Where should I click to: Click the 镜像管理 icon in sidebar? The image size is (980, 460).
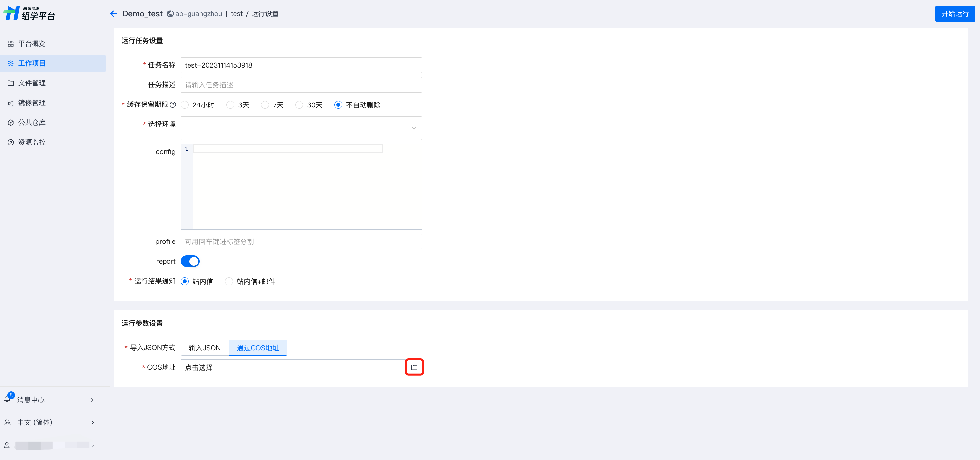tap(11, 103)
